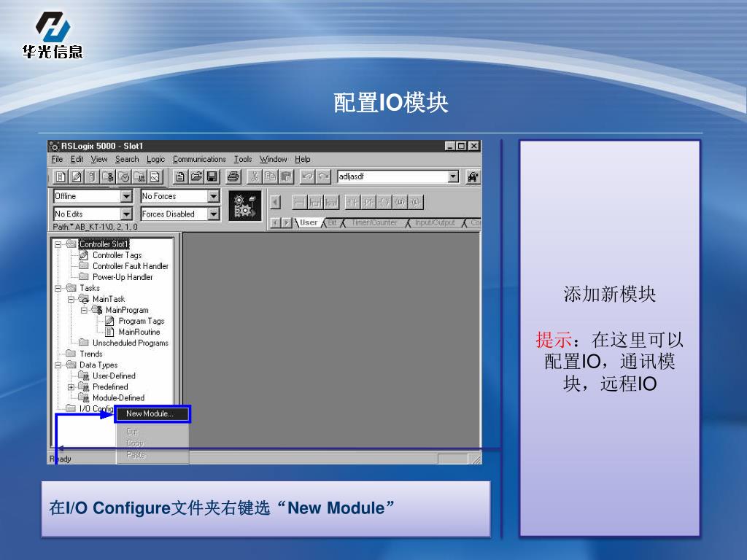Insert Output Latch (L) instruction
The width and height of the screenshot is (747, 560).
pyautogui.click(x=415, y=203)
